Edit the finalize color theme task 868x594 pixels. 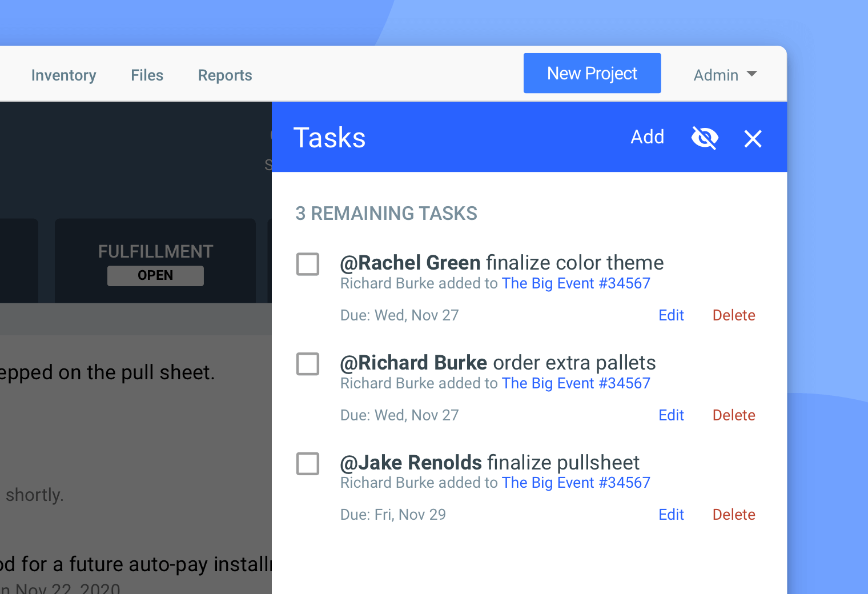tap(671, 315)
